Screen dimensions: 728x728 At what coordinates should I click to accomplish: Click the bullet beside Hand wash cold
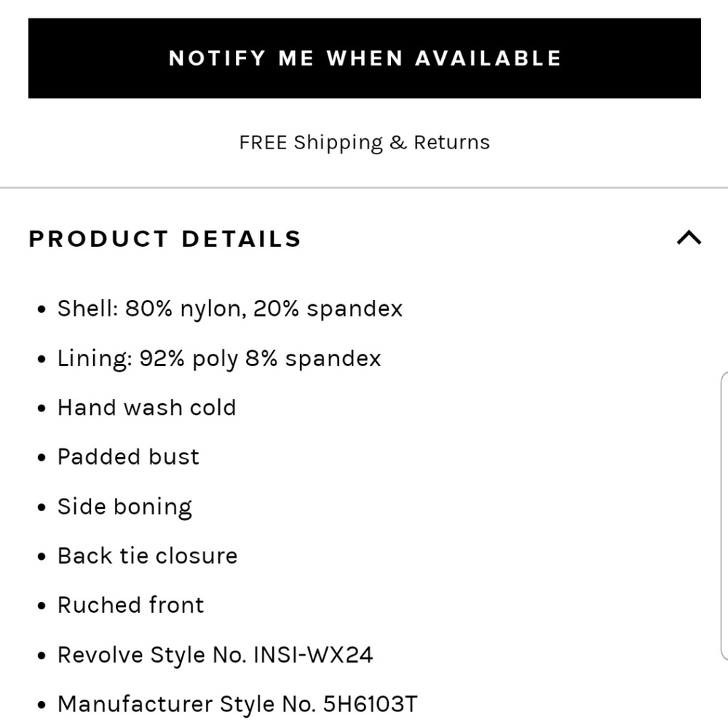[41, 408]
